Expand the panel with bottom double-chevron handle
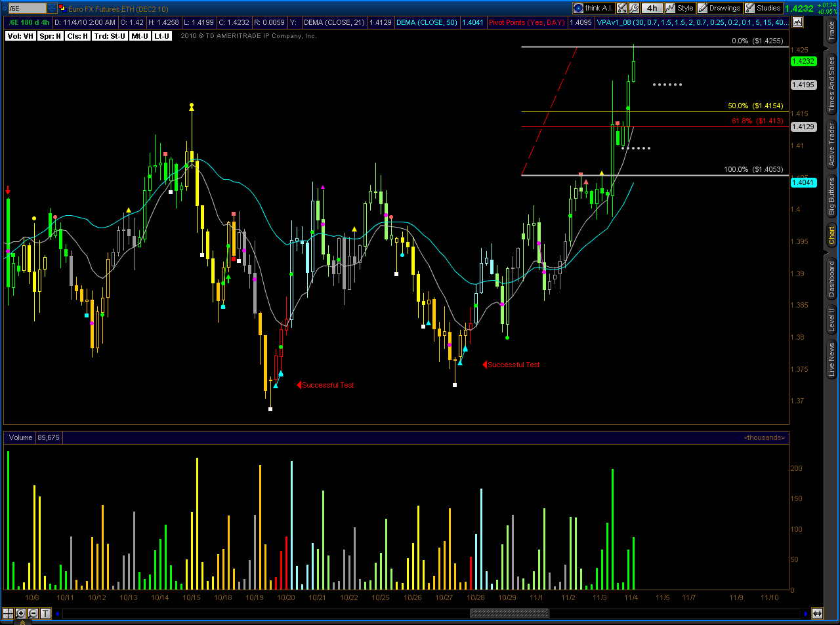Viewport: 840px width, 625px height. coord(22,622)
